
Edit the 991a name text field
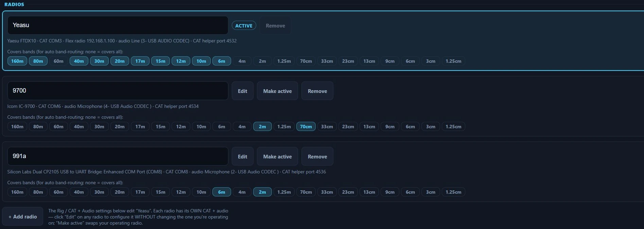point(118,156)
